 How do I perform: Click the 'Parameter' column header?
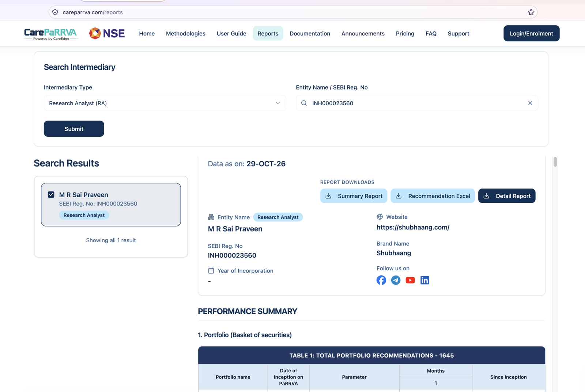point(354,377)
